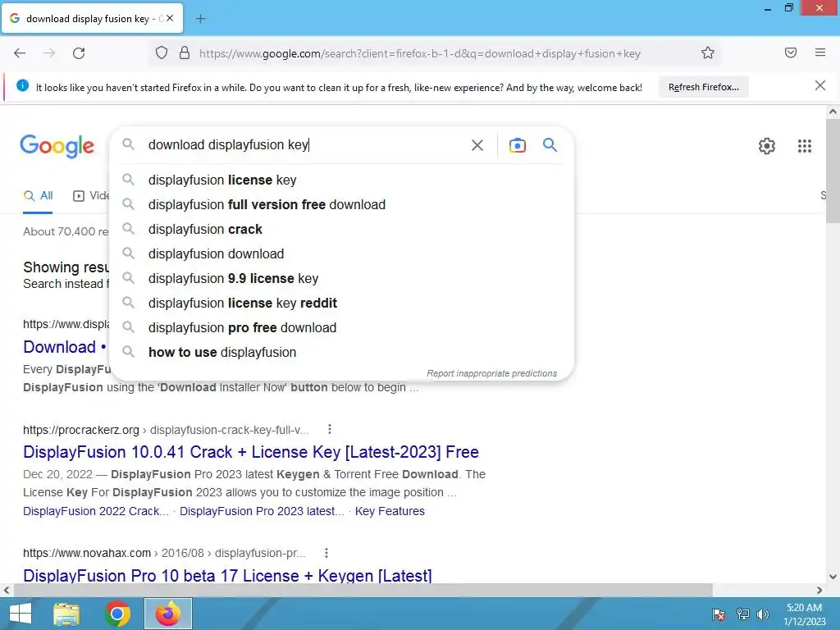This screenshot has width=840, height=630.
Task: Open more options for novahax.com result
Action: [326, 553]
